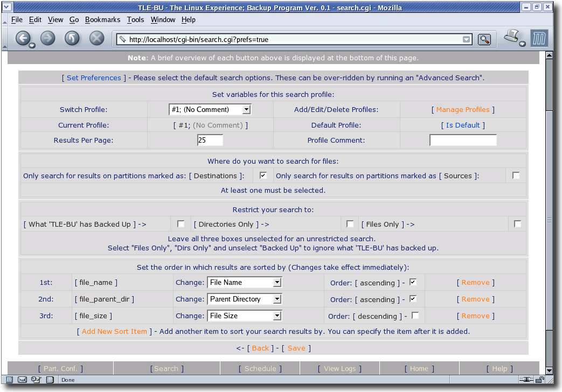Open the Edit menu
Screen dimensions: 562x392
[x=35, y=20]
